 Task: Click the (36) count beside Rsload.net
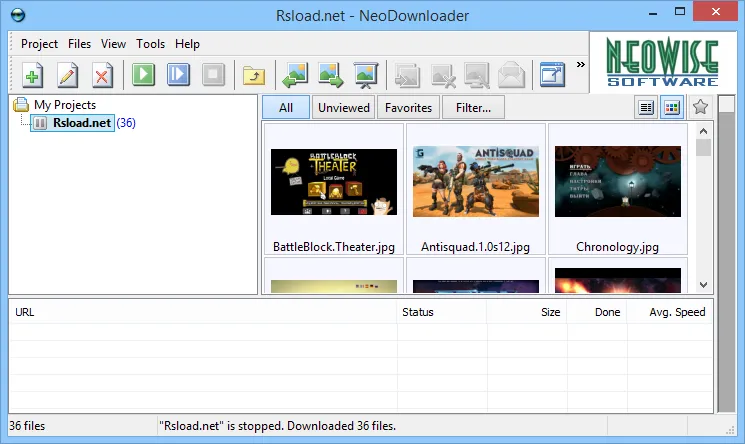[126, 123]
